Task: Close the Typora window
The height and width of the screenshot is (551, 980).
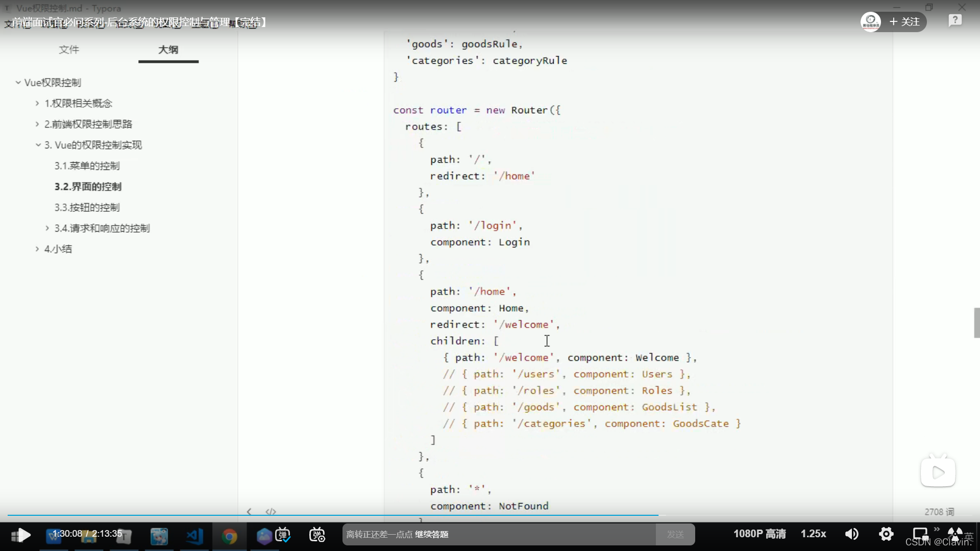Action: (x=962, y=7)
